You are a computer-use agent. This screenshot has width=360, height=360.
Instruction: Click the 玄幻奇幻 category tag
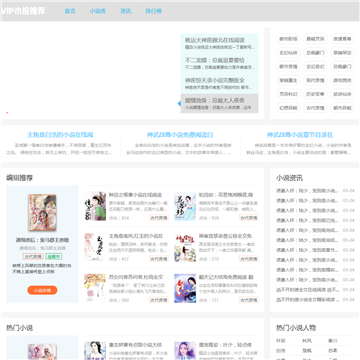pyautogui.click(x=315, y=66)
